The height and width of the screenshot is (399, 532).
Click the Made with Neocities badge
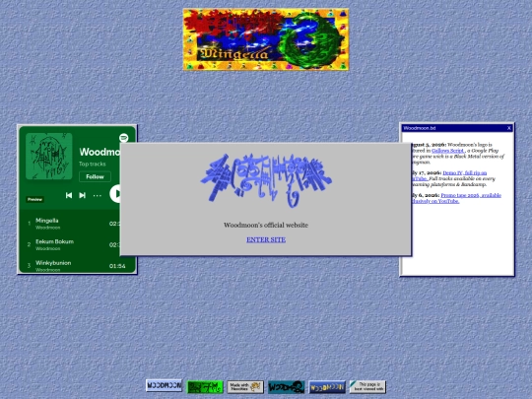pos(245,387)
